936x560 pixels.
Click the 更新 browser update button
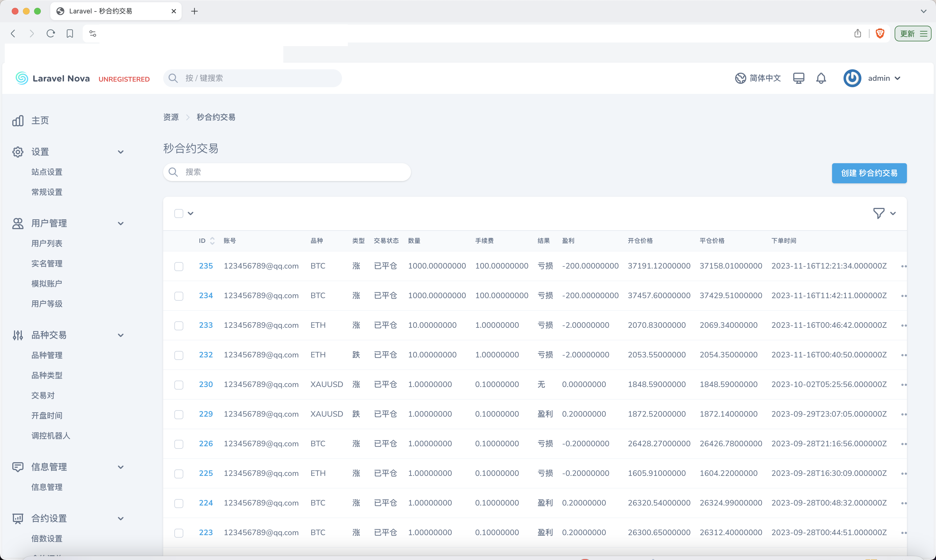(x=913, y=34)
